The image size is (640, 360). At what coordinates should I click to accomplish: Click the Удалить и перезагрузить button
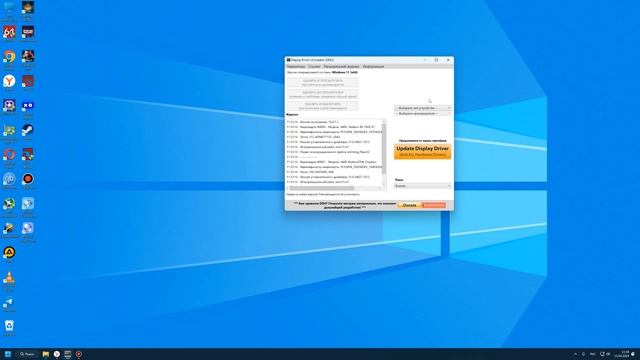coord(322,82)
